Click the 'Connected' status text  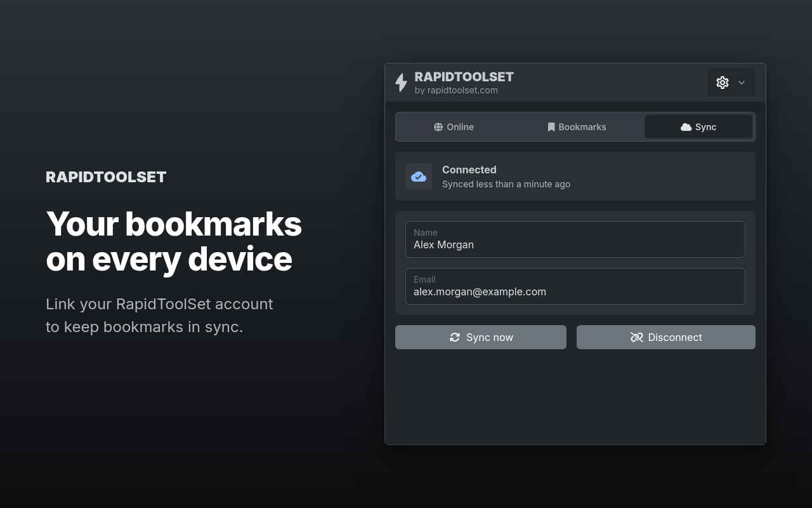click(x=469, y=170)
